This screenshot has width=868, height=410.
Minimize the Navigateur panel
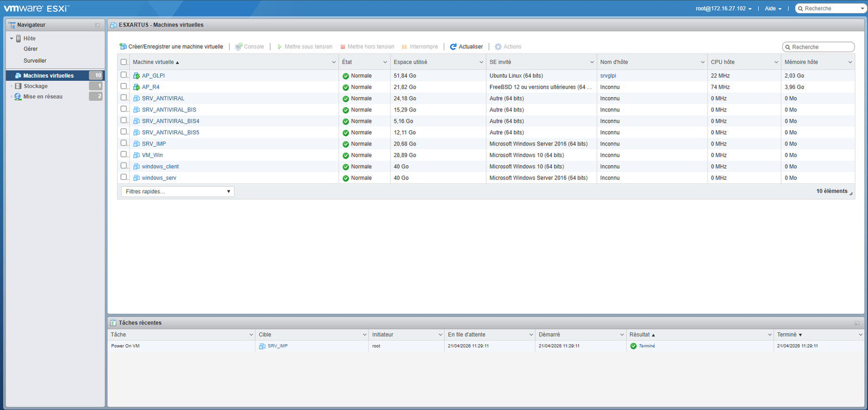[98, 25]
